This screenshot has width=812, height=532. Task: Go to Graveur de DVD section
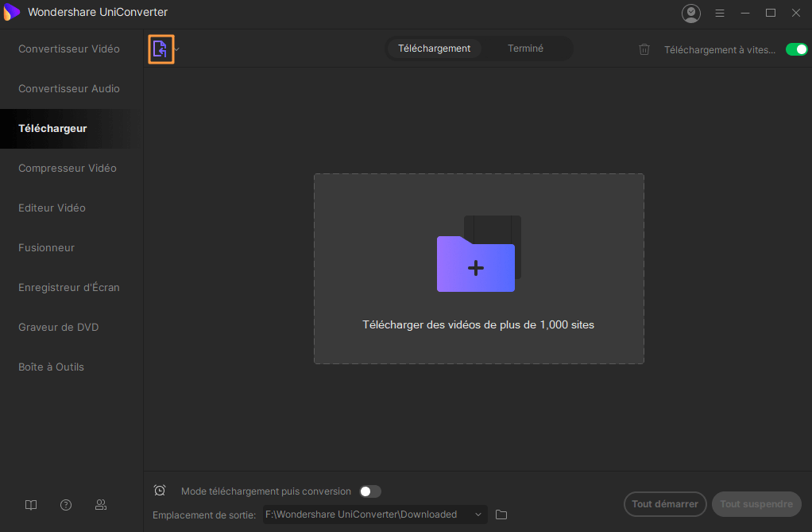click(x=59, y=328)
